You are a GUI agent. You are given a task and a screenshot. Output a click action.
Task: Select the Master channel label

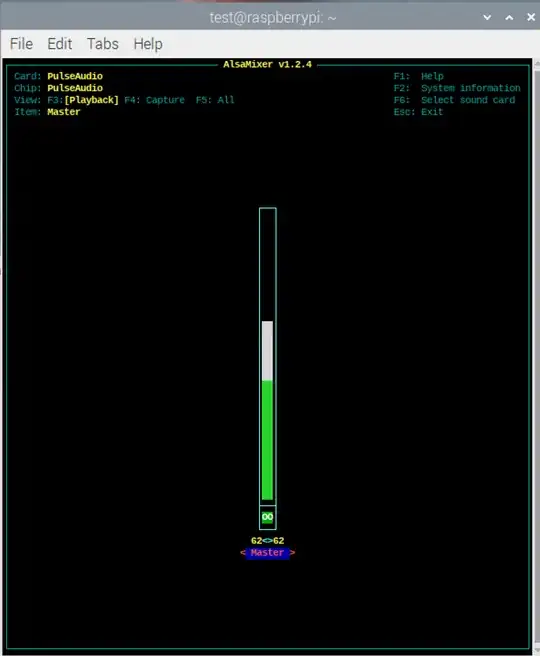point(267,553)
